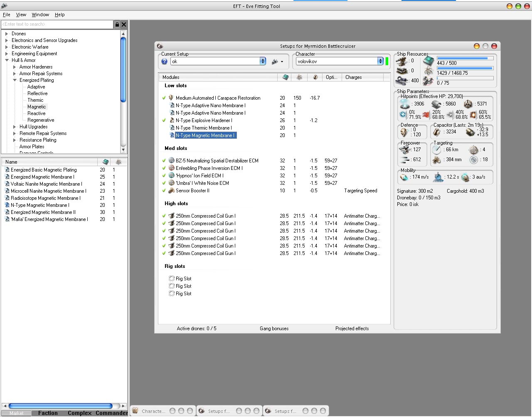532x417 pixels.
Task: Open the Window menu
Action: coord(40,15)
